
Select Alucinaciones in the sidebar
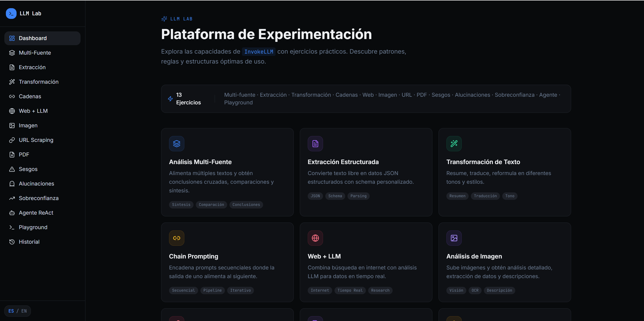(x=42, y=184)
